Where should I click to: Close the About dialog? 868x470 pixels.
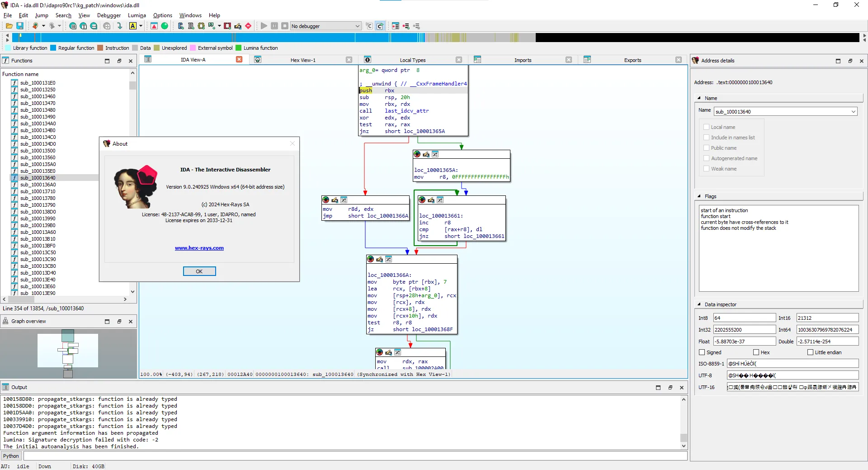[x=292, y=144]
